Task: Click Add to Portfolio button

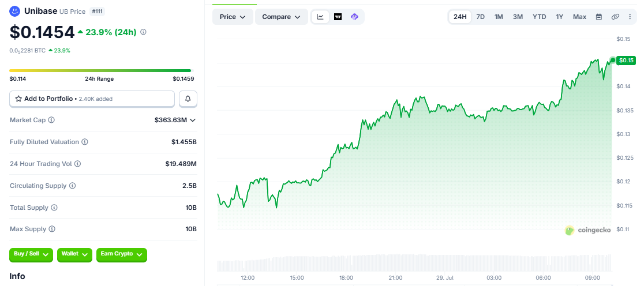Action: point(92,99)
